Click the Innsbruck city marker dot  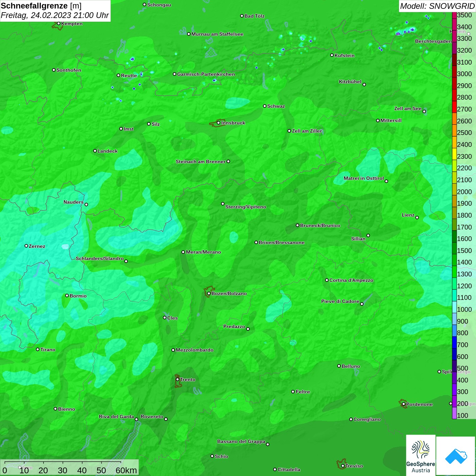tap(218, 123)
